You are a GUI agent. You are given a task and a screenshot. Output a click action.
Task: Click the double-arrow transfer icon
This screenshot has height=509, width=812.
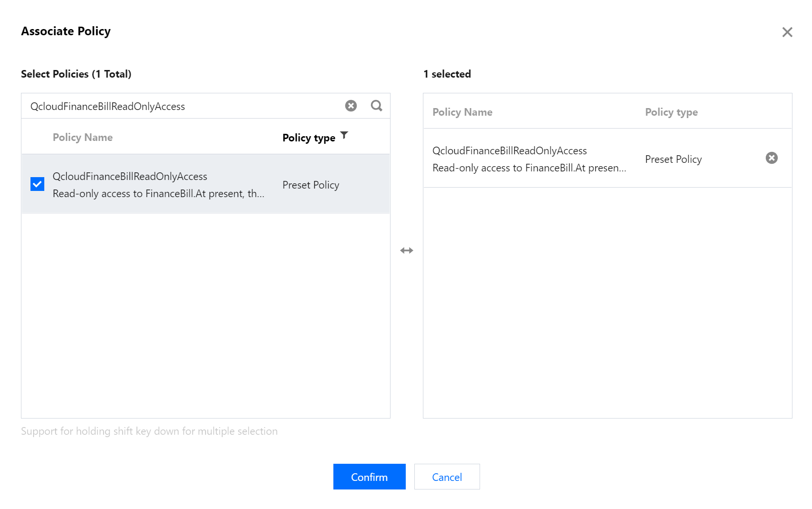[407, 250]
